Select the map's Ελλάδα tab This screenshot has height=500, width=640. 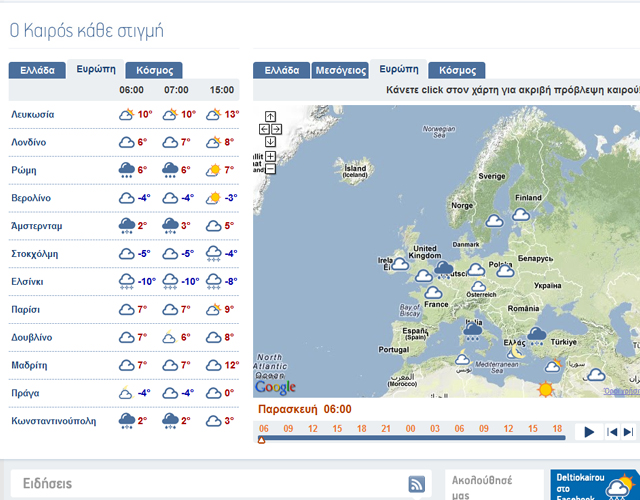tap(281, 70)
